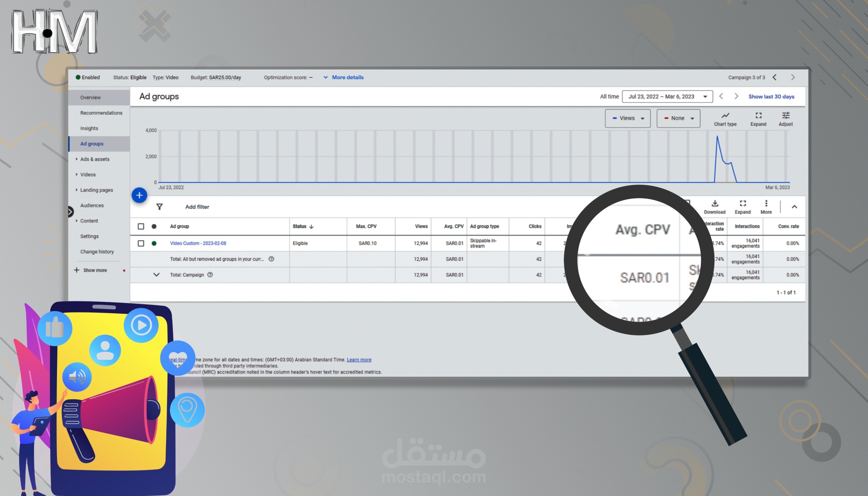The height and width of the screenshot is (496, 868).
Task: Open Change history from the sidebar
Action: 97,252
